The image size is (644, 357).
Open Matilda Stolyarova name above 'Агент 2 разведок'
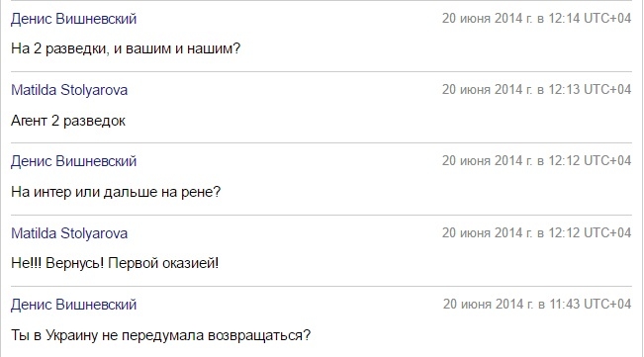pyautogui.click(x=69, y=90)
